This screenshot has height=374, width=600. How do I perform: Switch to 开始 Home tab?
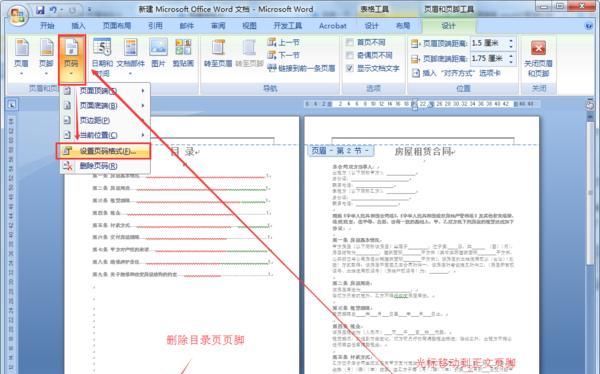47,26
